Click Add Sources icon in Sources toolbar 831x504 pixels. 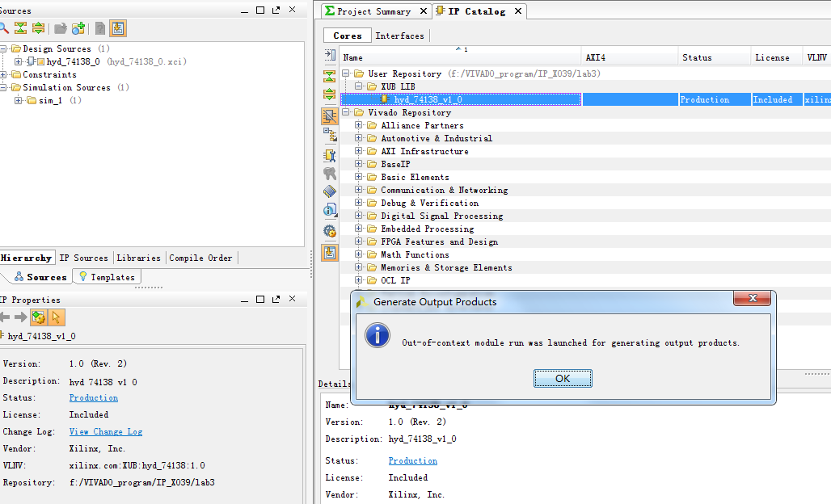click(78, 28)
